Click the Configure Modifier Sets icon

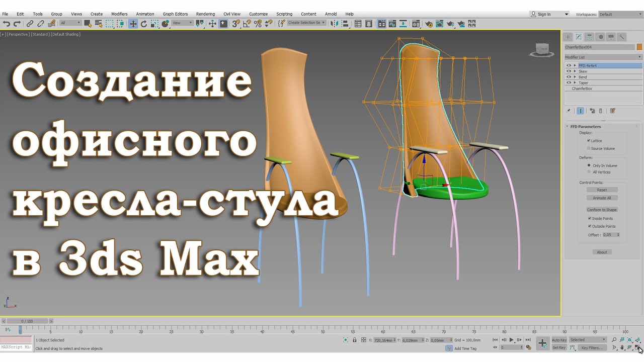(x=612, y=111)
